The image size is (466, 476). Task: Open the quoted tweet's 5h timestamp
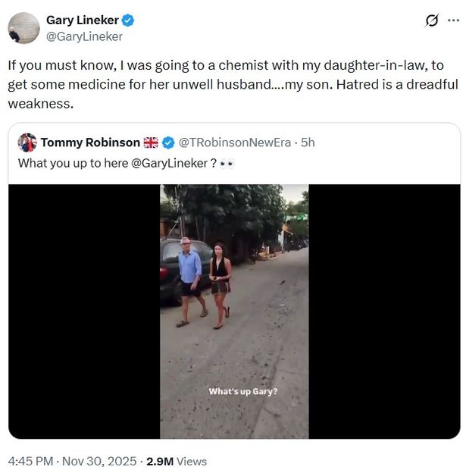tap(308, 142)
